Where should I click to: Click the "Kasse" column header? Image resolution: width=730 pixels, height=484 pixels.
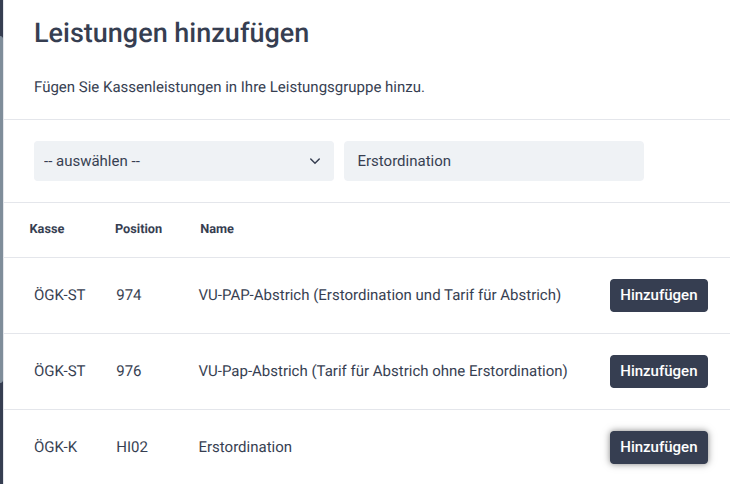click(x=47, y=229)
